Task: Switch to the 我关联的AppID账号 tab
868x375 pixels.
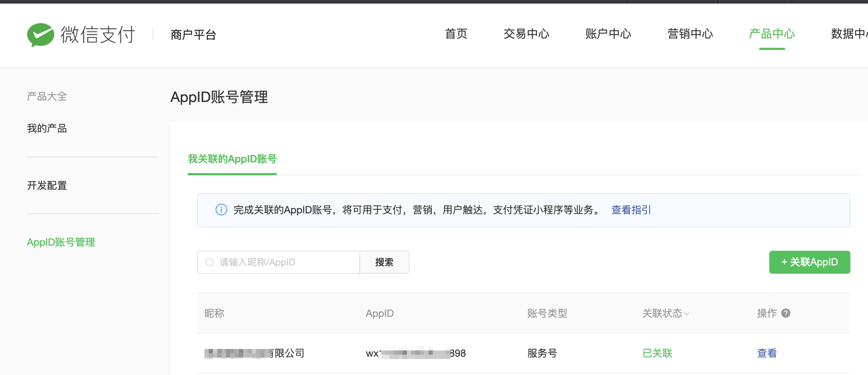Action: 232,159
